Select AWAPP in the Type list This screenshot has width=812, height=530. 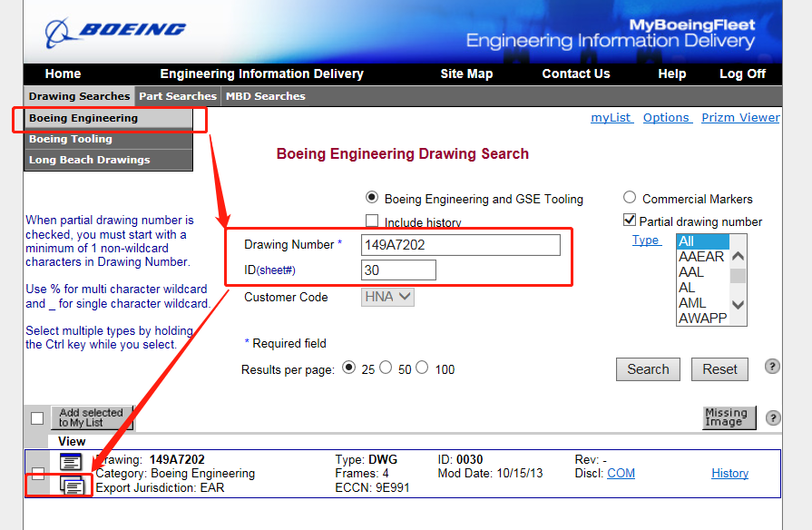point(703,319)
